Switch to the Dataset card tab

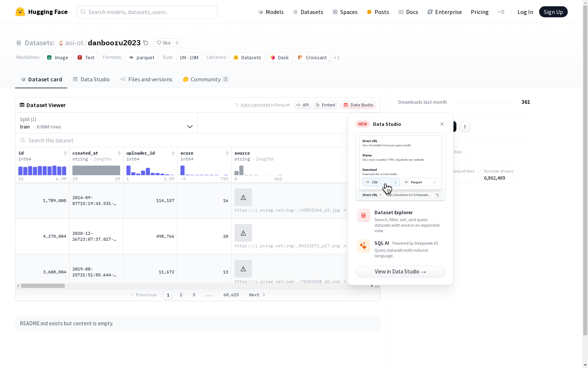tap(41, 79)
